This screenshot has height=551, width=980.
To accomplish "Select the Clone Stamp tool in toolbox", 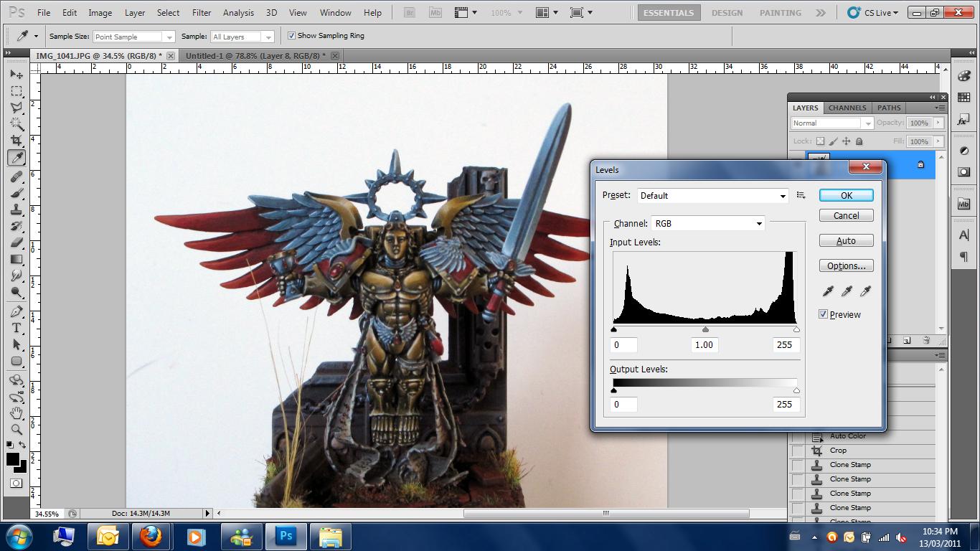I will pyautogui.click(x=17, y=209).
